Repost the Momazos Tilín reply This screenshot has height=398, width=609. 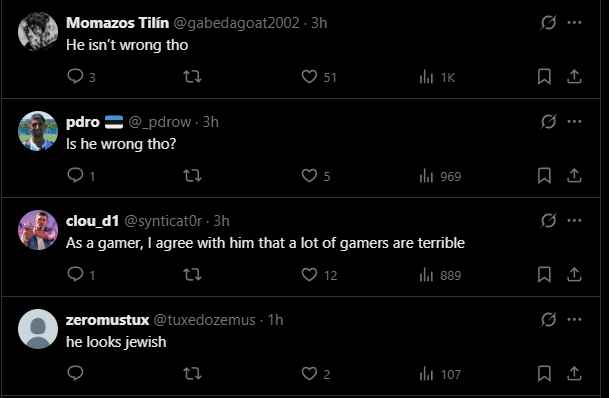coord(192,76)
